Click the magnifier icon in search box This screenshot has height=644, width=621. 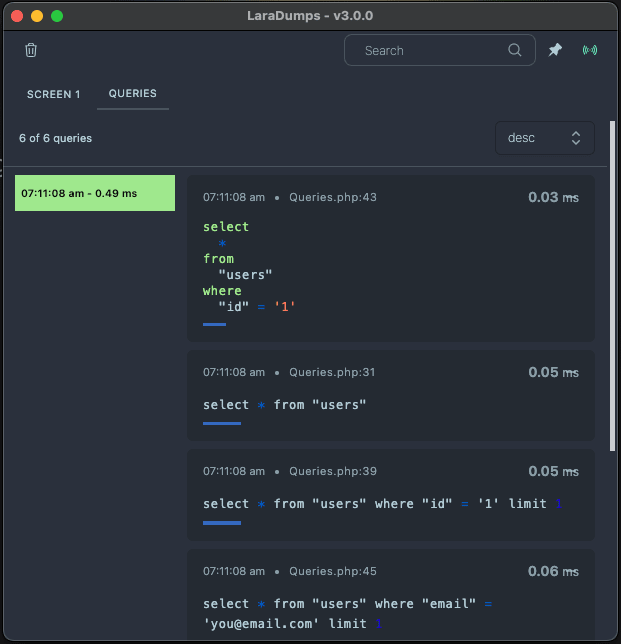515,50
